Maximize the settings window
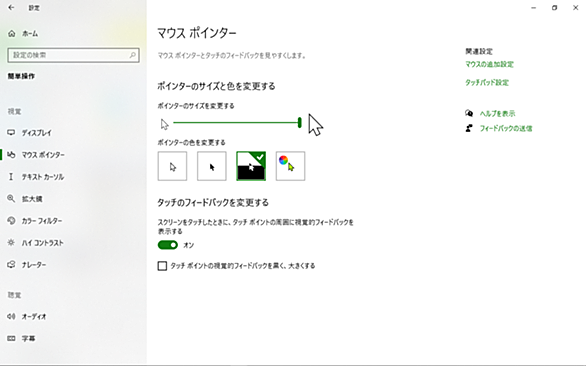Screen dimensions: 586x366 pyautogui.click(x=555, y=7)
